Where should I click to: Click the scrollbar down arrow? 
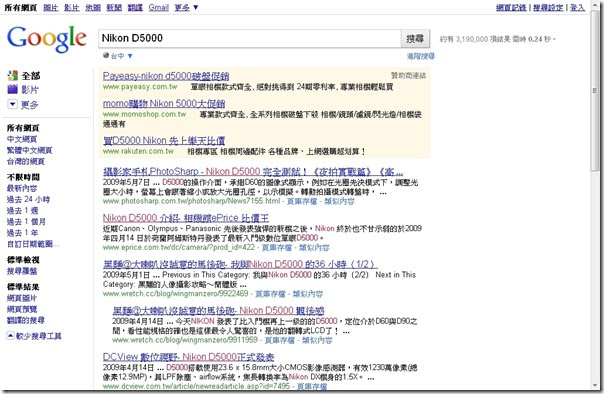click(595, 386)
